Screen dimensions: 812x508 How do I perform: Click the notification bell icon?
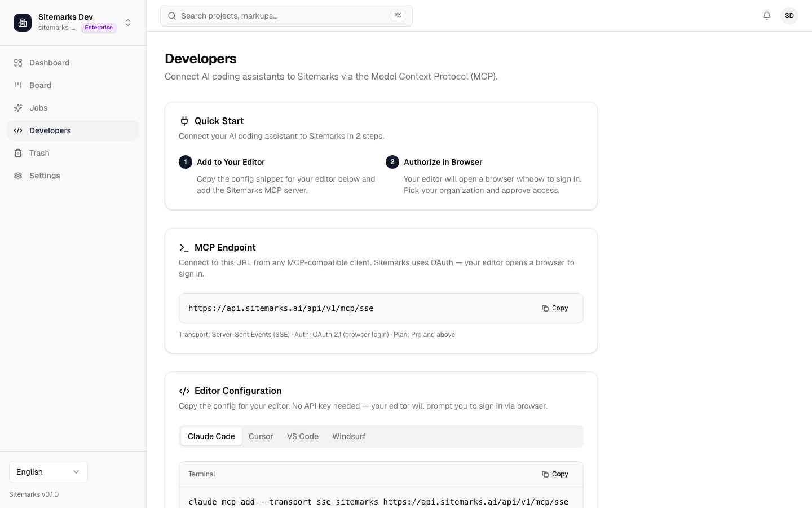(x=767, y=16)
